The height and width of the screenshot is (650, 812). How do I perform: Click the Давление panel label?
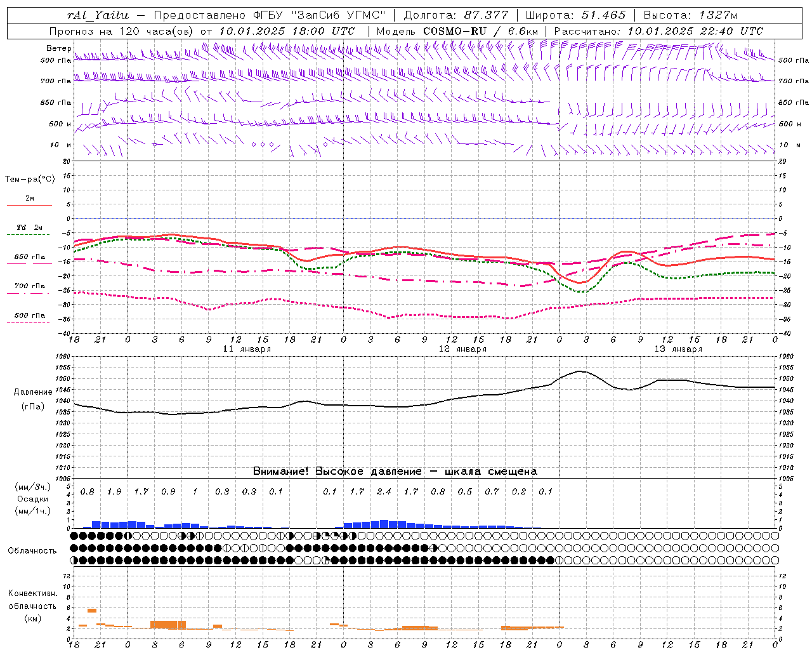pos(33,392)
